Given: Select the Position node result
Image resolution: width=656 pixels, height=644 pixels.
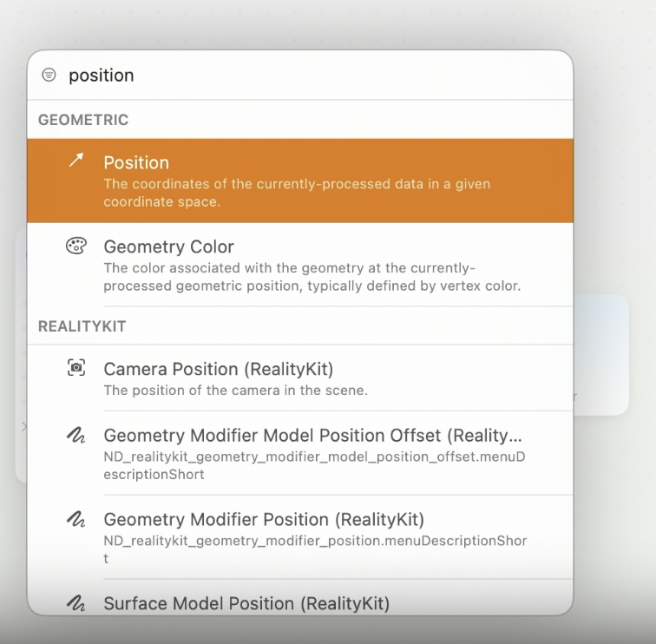Looking at the screenshot, I should click(300, 181).
